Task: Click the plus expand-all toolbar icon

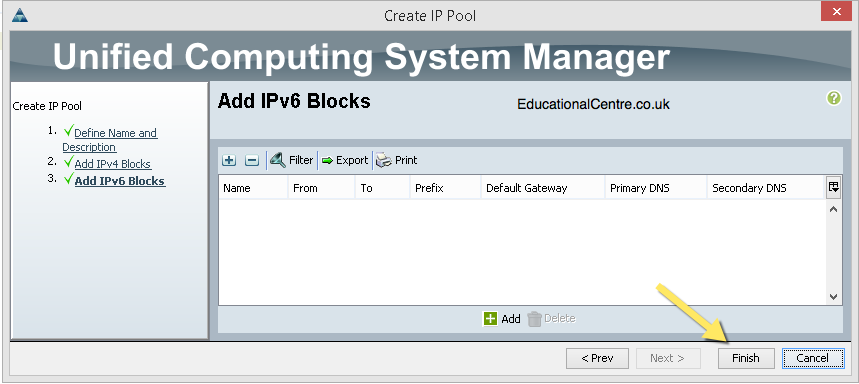Action: [x=229, y=161]
